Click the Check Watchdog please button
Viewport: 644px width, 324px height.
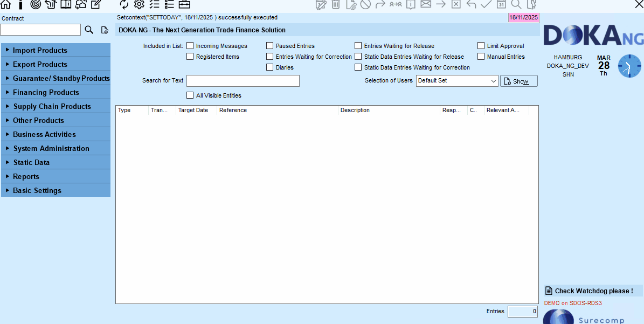pos(593,291)
